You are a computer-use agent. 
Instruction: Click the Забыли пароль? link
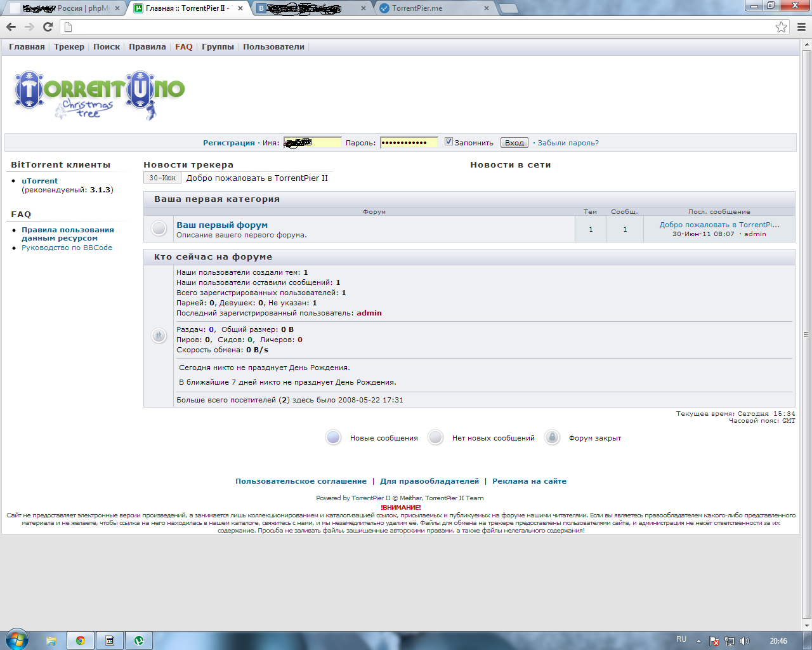click(x=568, y=143)
